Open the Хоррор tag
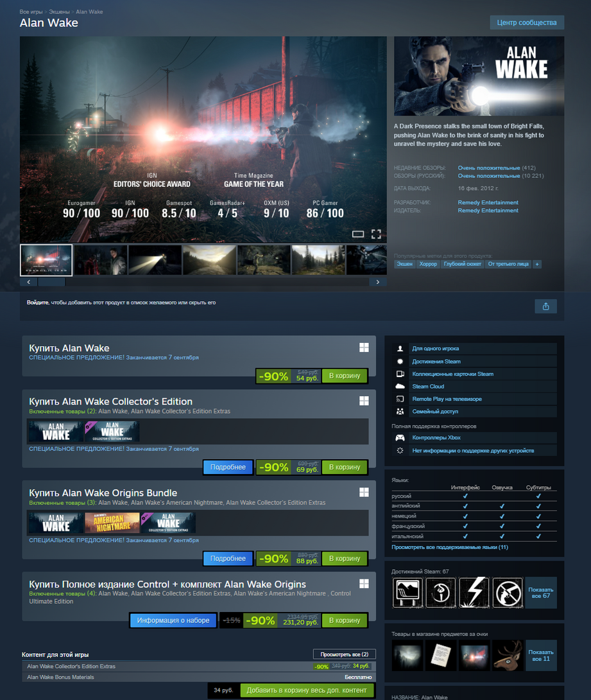This screenshot has height=700, width=591. click(428, 265)
